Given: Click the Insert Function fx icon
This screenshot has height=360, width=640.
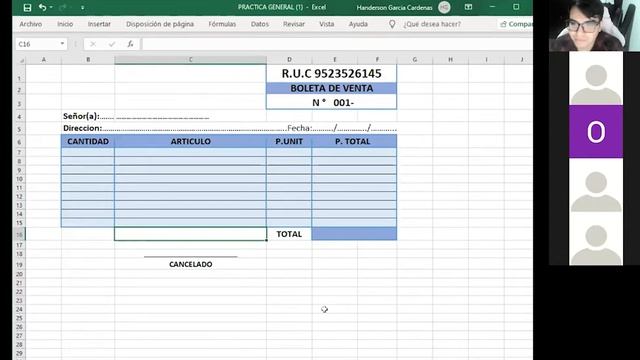Looking at the screenshot, I should coord(130,44).
